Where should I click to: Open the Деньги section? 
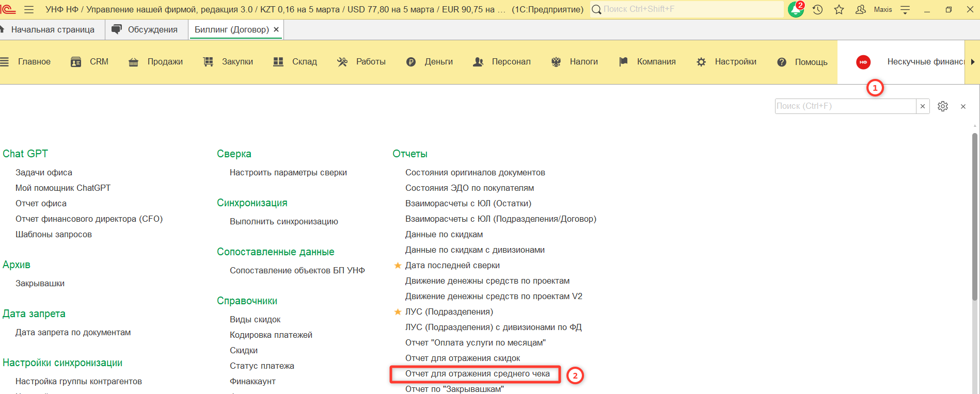tap(430, 62)
